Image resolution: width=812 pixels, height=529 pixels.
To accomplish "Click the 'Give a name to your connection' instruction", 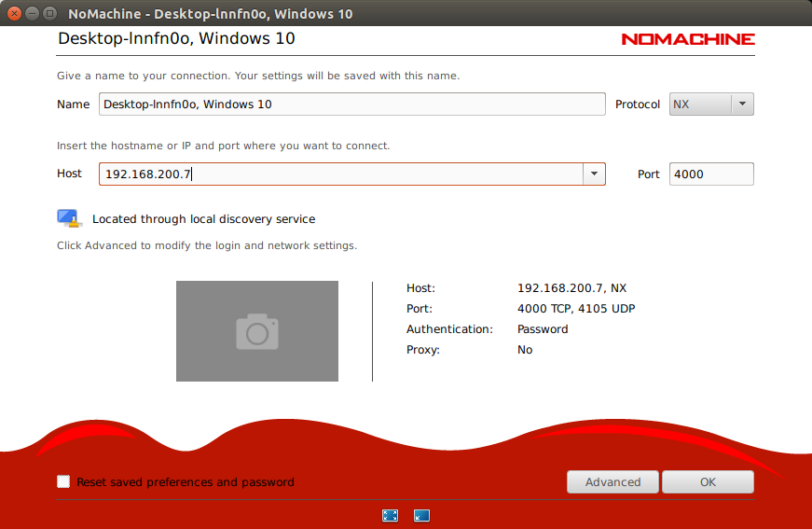I will (x=258, y=76).
